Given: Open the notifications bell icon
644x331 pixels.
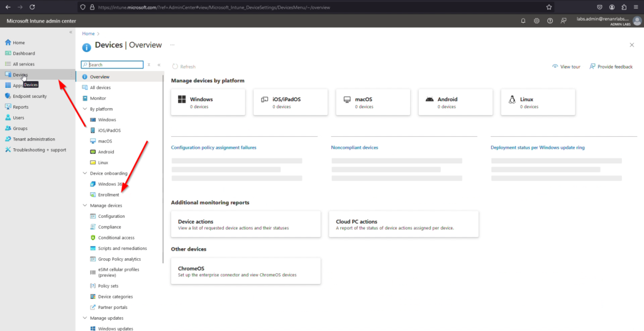Looking at the screenshot, I should [523, 21].
